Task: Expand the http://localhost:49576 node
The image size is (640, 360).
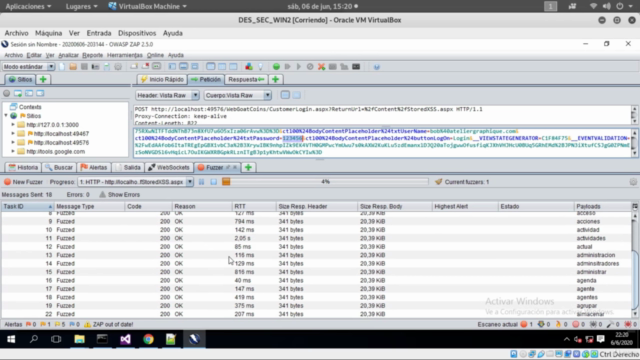Action: click(x=13, y=142)
